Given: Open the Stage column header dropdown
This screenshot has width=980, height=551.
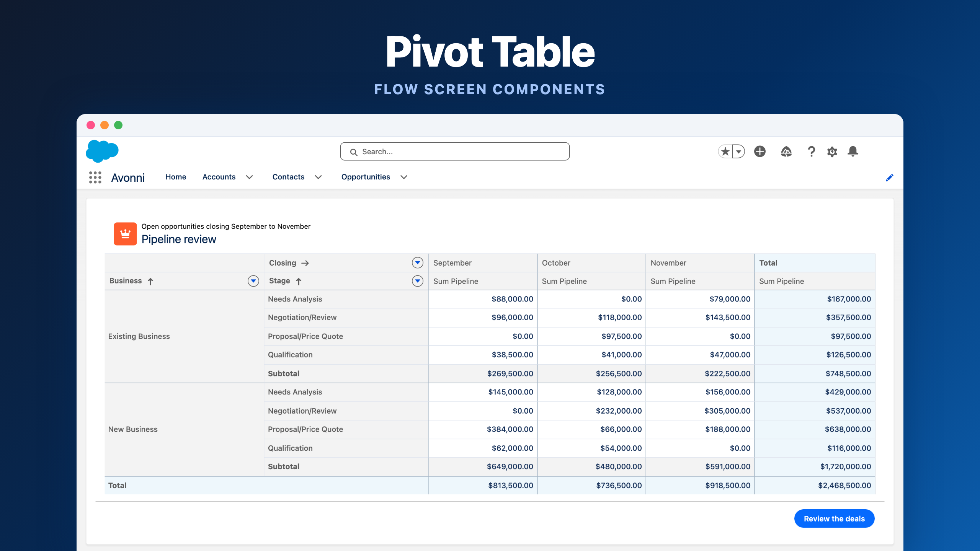Looking at the screenshot, I should point(417,281).
